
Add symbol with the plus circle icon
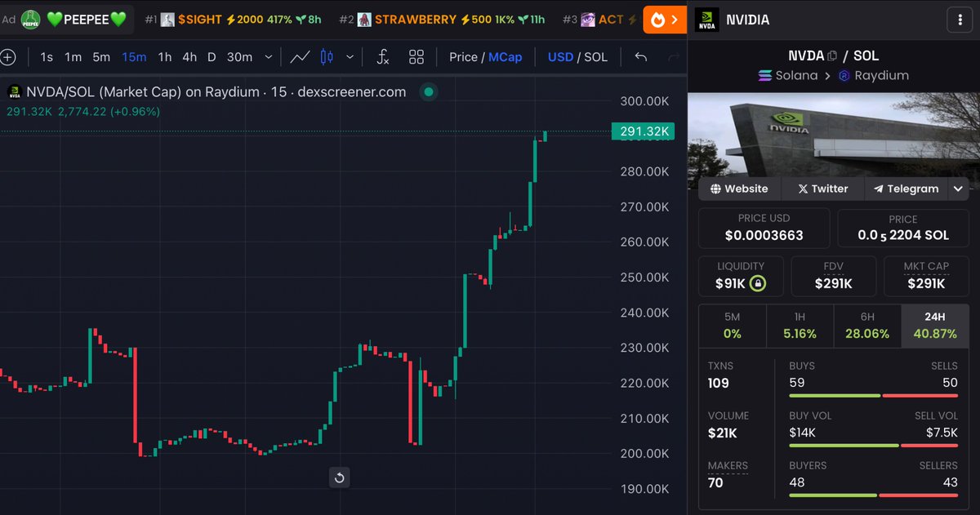(x=7, y=57)
